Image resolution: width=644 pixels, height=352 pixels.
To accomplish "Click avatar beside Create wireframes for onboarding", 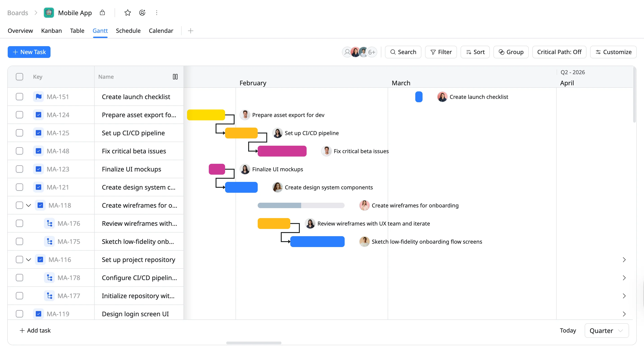I will click(x=364, y=205).
